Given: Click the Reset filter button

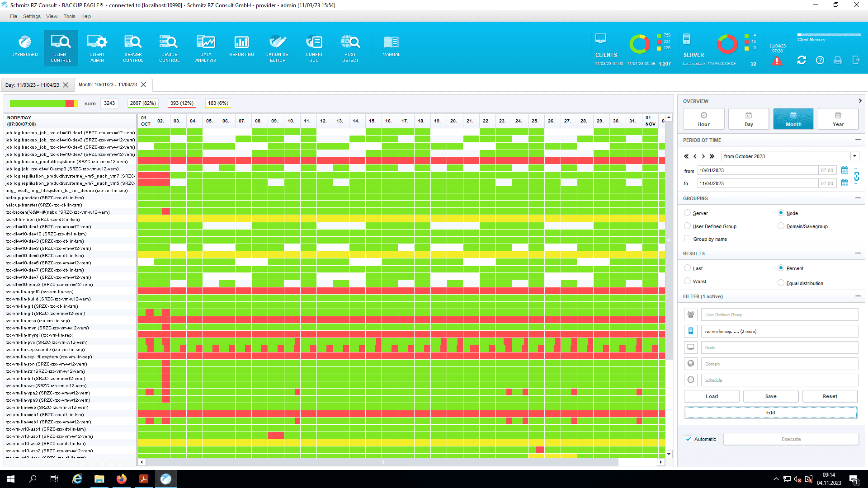Looking at the screenshot, I should pos(830,396).
